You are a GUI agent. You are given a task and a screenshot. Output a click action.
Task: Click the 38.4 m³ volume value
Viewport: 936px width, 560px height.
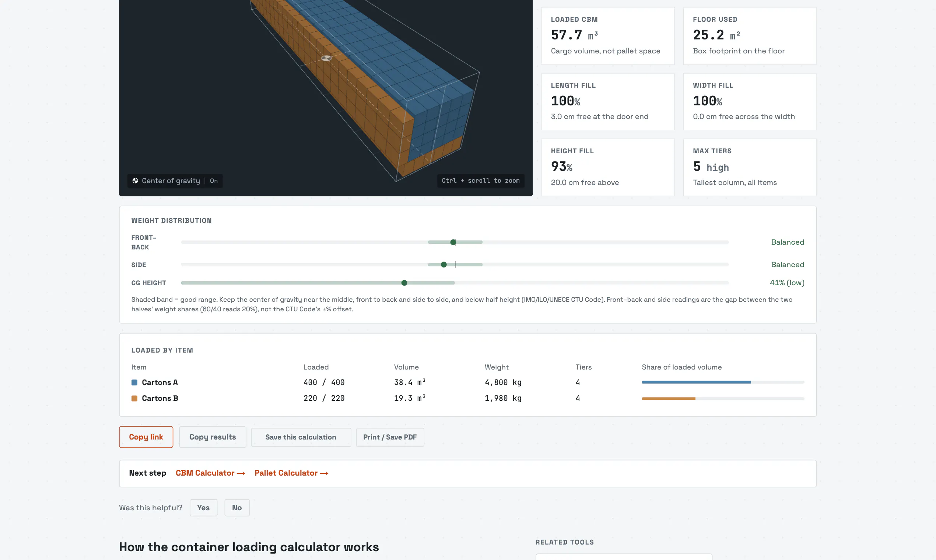click(410, 382)
